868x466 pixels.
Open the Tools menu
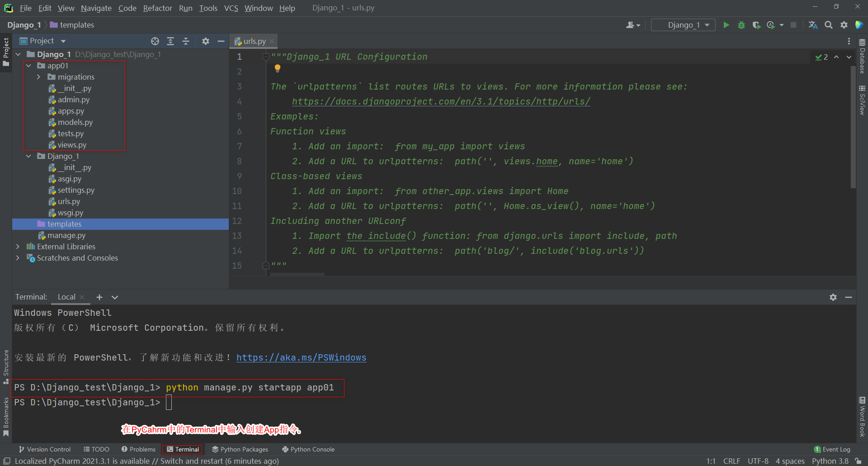208,8
